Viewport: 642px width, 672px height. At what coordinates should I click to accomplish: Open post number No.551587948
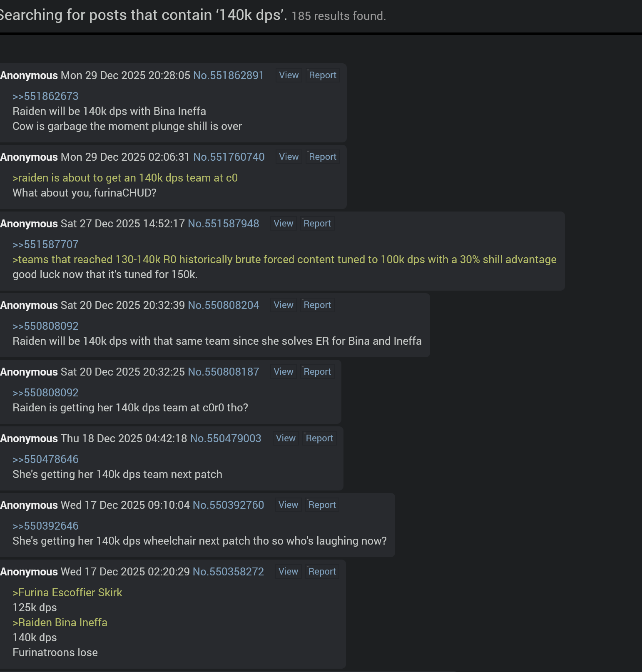224,224
